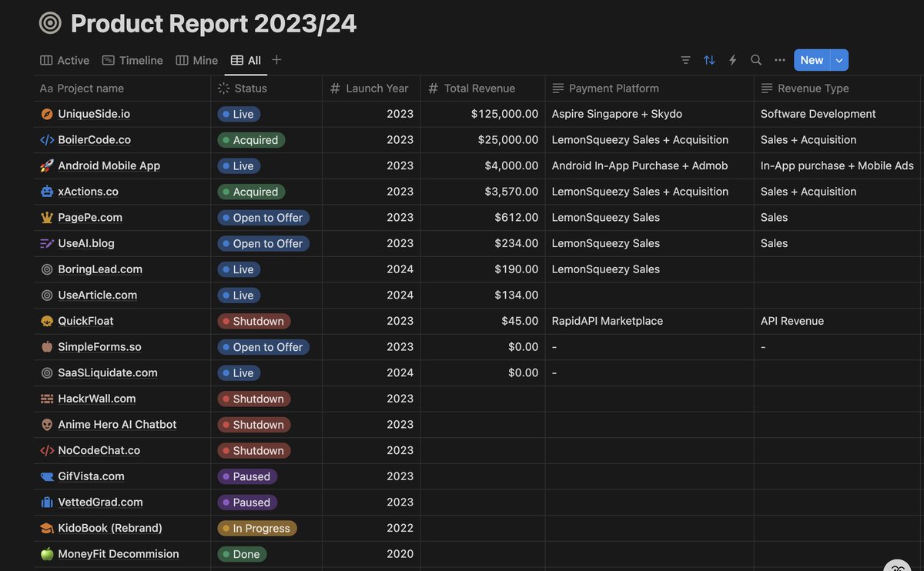Click the UseAI.blog pencil icon
The width and height of the screenshot is (924, 571).
point(47,243)
